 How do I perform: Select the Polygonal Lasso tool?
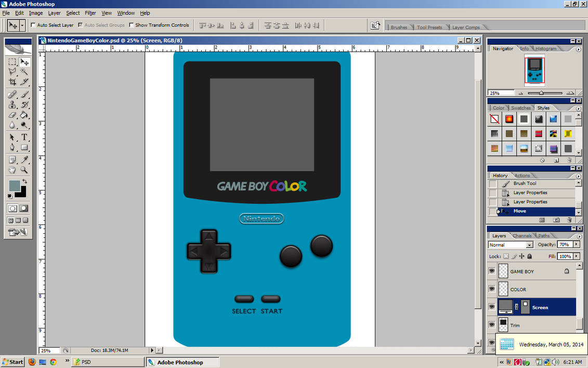12,71
